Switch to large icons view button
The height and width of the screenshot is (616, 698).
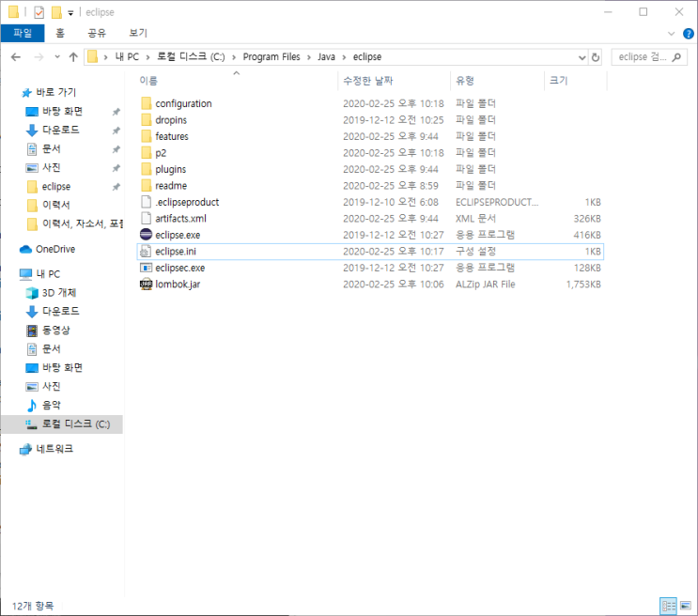(686, 606)
